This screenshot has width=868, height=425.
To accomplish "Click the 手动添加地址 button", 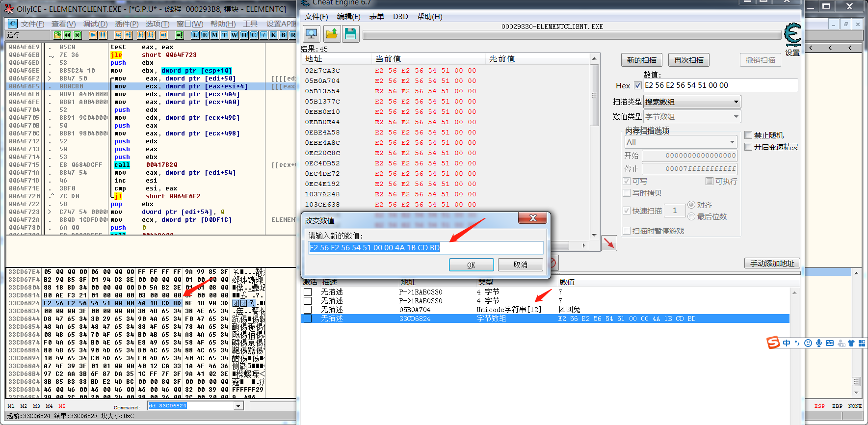I will (772, 264).
